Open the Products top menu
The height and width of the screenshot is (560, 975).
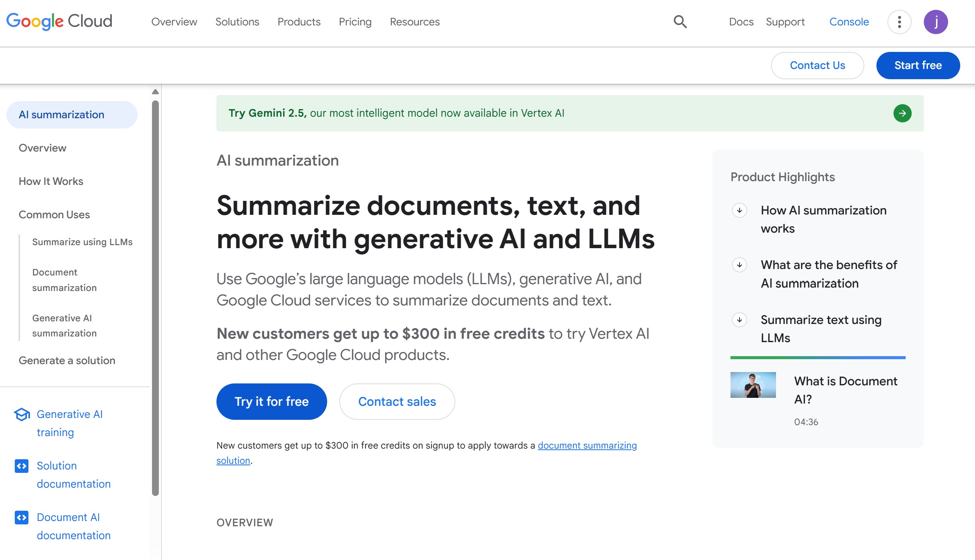(299, 22)
